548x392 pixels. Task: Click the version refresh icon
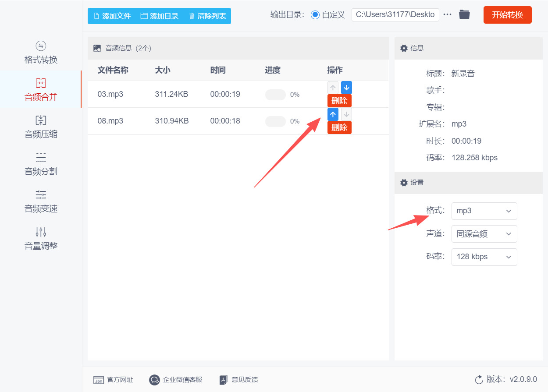(479, 379)
